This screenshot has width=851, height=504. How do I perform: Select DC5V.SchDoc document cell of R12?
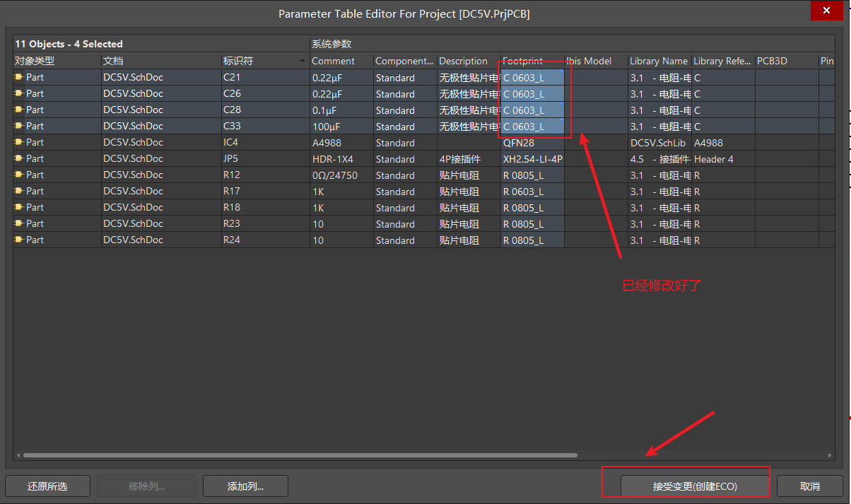[161, 175]
